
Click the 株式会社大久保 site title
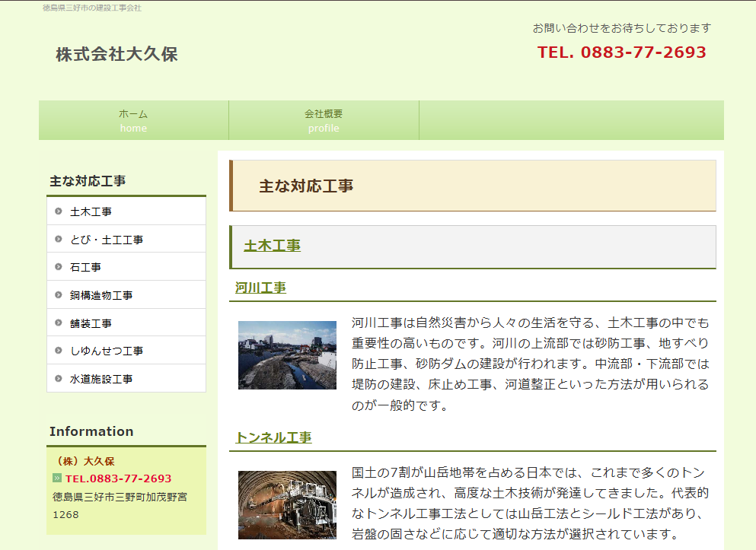116,54
